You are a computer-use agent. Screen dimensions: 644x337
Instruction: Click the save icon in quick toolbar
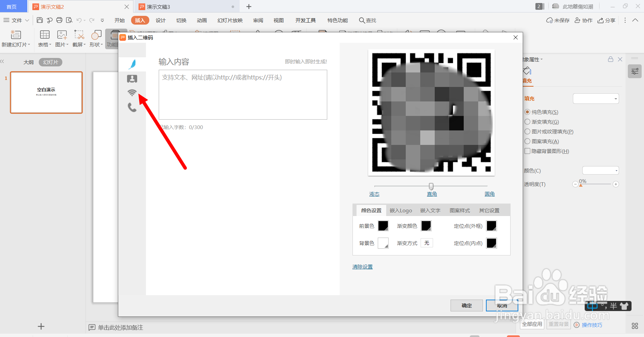[39, 20]
